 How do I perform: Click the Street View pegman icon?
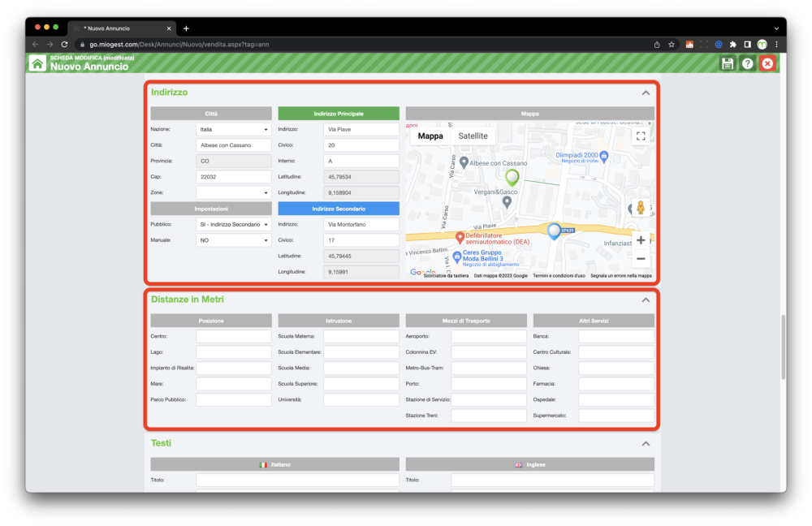pyautogui.click(x=641, y=208)
